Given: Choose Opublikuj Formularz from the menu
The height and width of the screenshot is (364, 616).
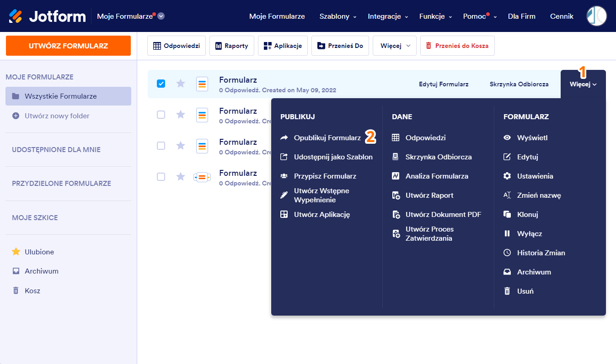Looking at the screenshot, I should (327, 137).
